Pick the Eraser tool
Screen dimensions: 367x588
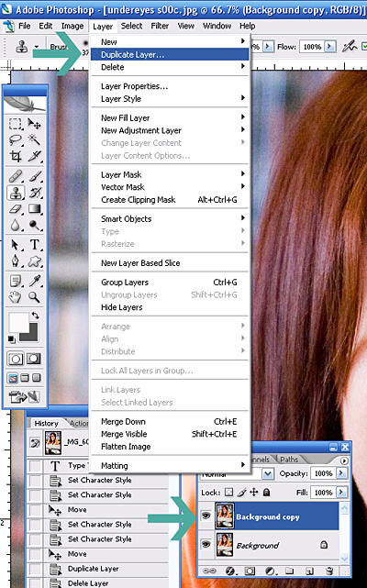click(16, 209)
